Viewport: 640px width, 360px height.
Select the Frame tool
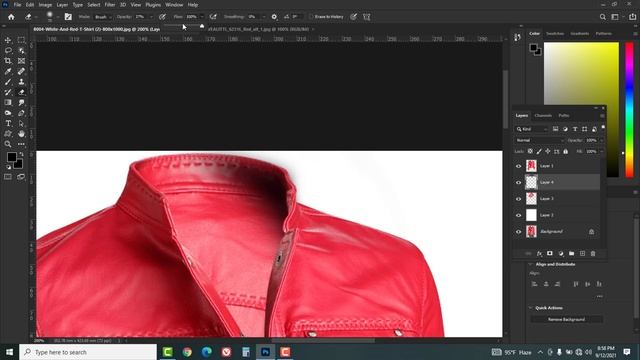pos(21,61)
